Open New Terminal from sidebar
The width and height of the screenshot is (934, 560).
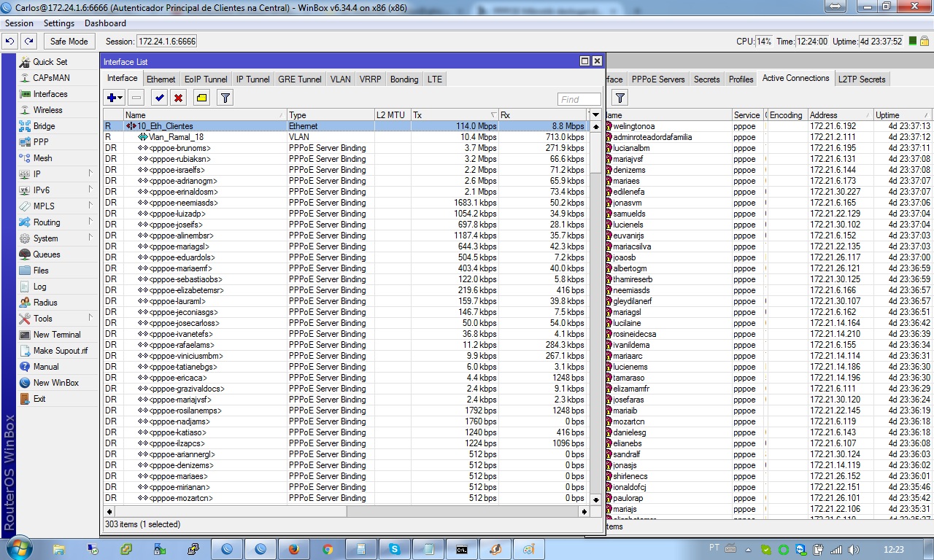[56, 335]
